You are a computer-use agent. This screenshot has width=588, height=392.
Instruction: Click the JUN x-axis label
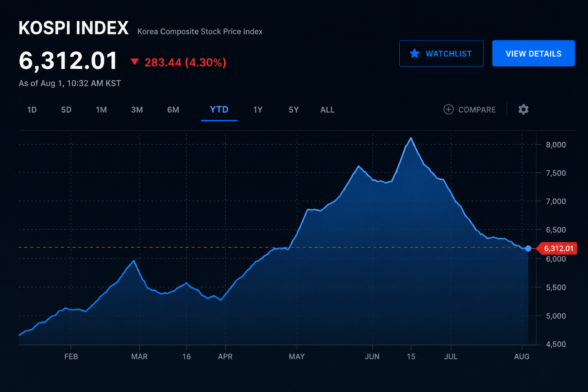coord(372,357)
